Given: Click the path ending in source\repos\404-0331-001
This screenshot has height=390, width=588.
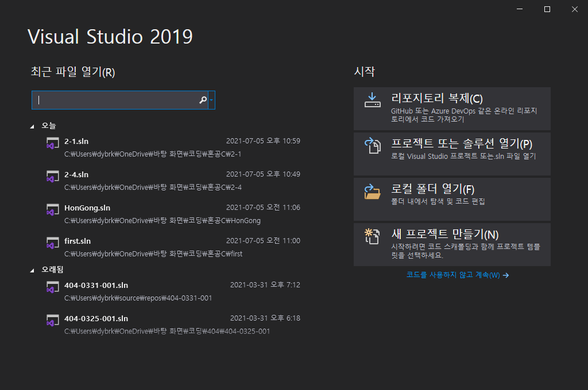Looking at the screenshot, I should click(x=138, y=298).
